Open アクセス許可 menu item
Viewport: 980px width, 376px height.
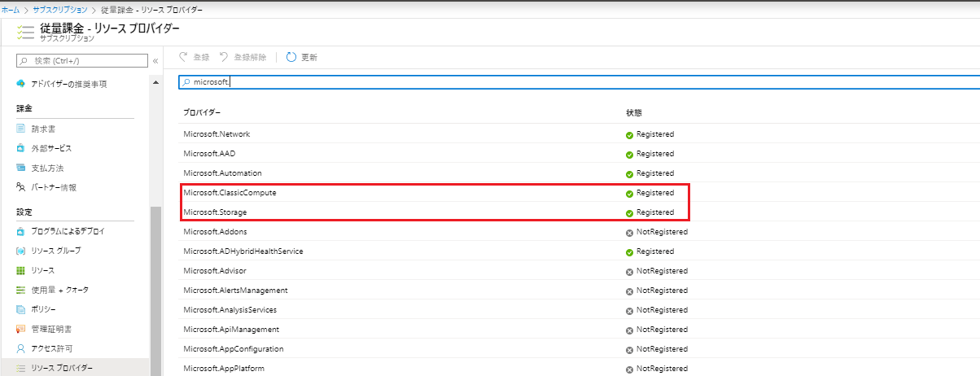(x=51, y=348)
